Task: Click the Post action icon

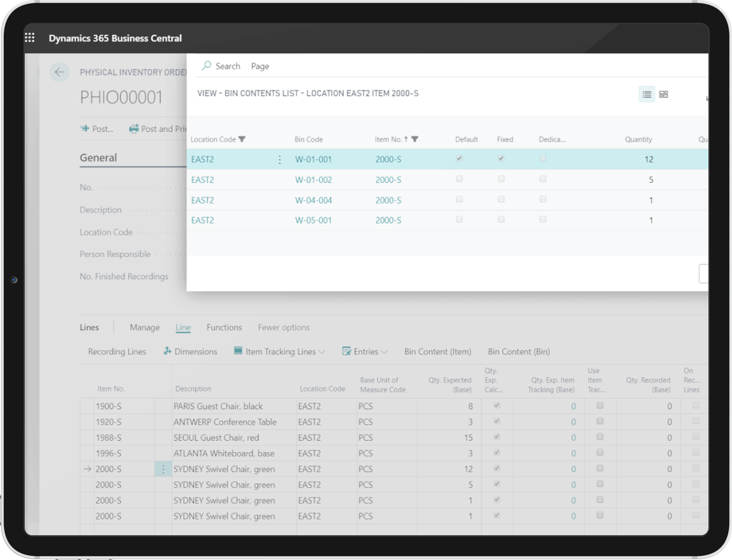Action: [85, 128]
